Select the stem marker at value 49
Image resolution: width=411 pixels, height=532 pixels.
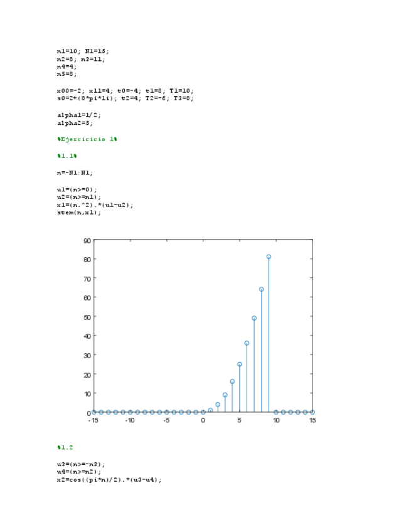click(254, 318)
